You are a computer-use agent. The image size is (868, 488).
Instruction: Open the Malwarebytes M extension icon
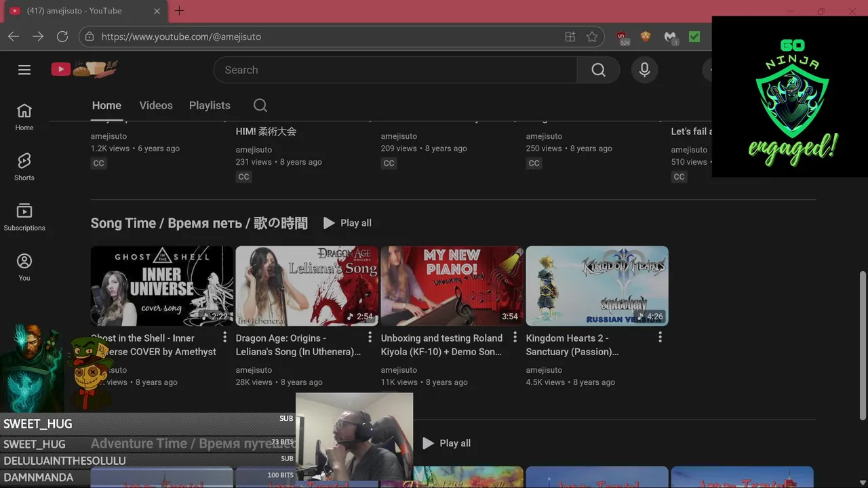(x=670, y=37)
